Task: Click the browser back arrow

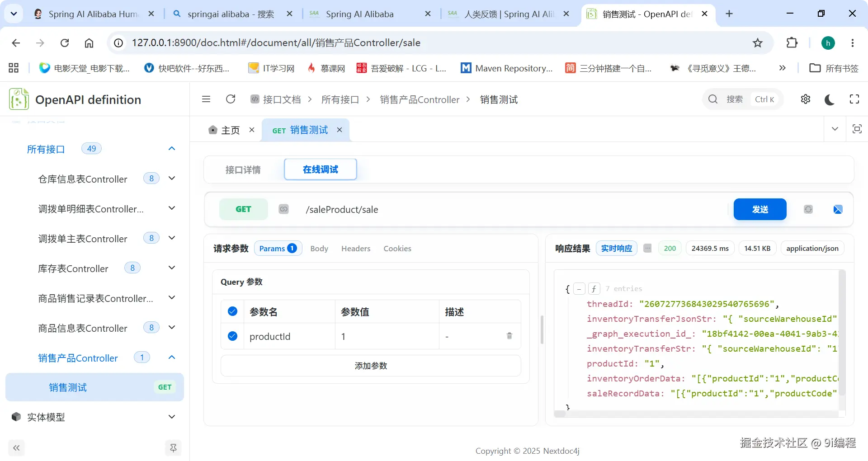Action: (16, 43)
